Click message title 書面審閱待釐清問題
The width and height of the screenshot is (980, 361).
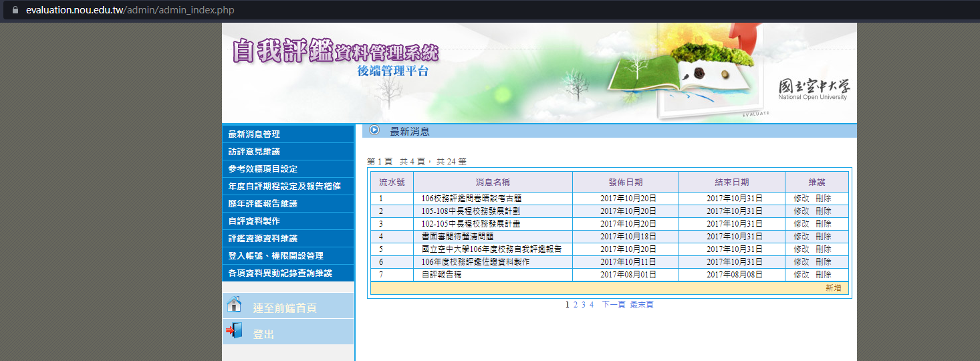click(x=458, y=237)
